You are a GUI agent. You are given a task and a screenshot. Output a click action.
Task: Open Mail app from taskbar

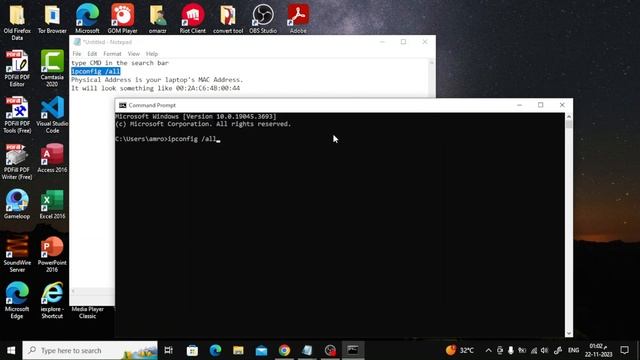261,350
